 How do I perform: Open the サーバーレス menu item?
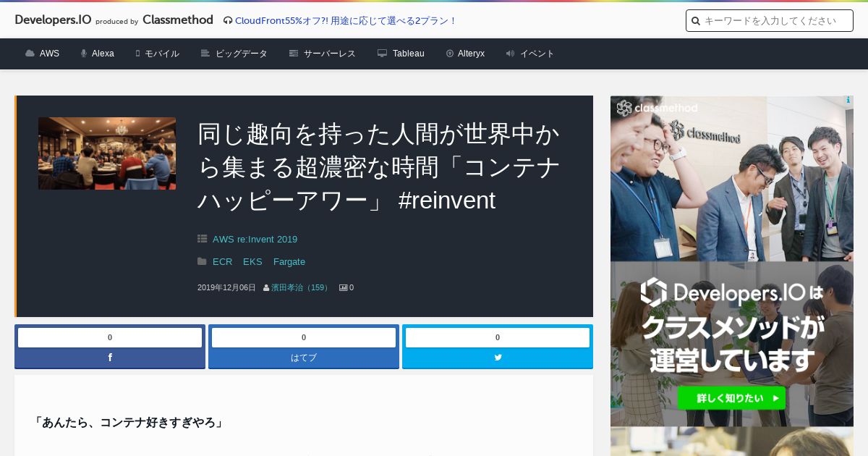coord(330,54)
